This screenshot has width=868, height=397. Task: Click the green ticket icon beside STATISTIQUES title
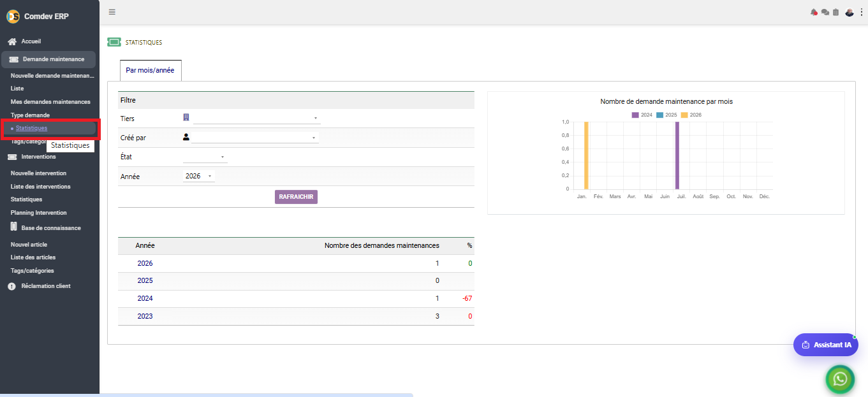coord(114,42)
